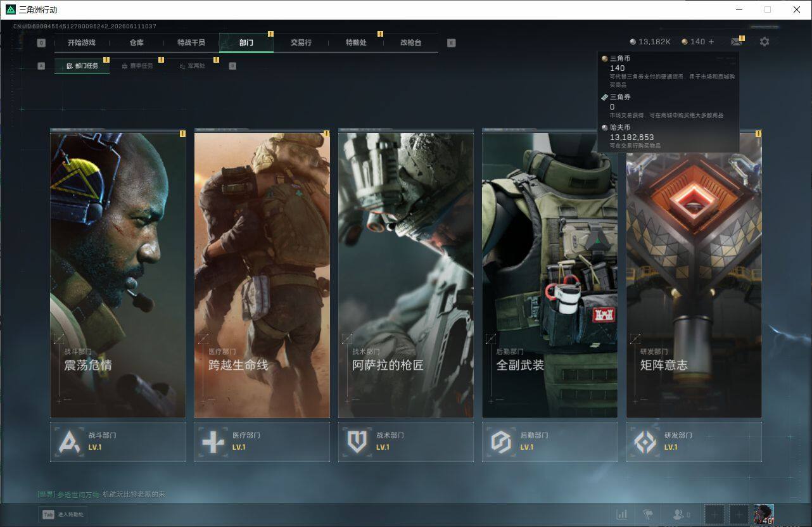Open the settings gear icon
The height and width of the screenshot is (527, 812).
click(764, 42)
